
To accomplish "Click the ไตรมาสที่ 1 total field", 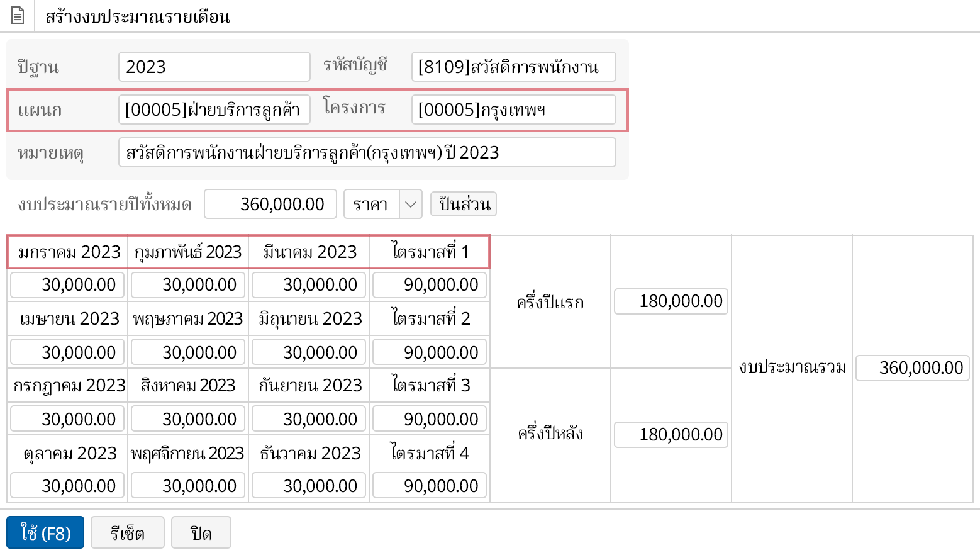I will tap(430, 285).
